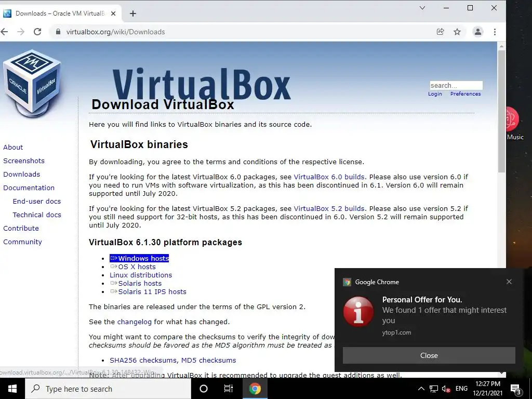532x399 pixels.
Task: Open End-user docs in the sidebar
Action: pyautogui.click(x=37, y=202)
